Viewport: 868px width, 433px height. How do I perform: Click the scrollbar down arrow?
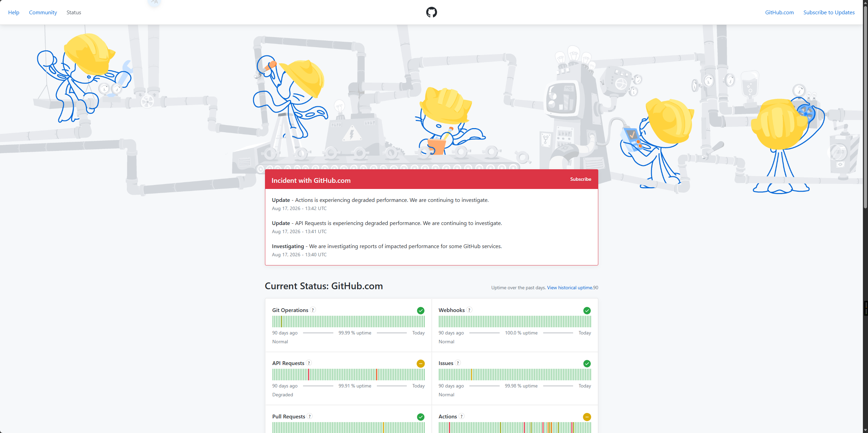(x=865, y=430)
